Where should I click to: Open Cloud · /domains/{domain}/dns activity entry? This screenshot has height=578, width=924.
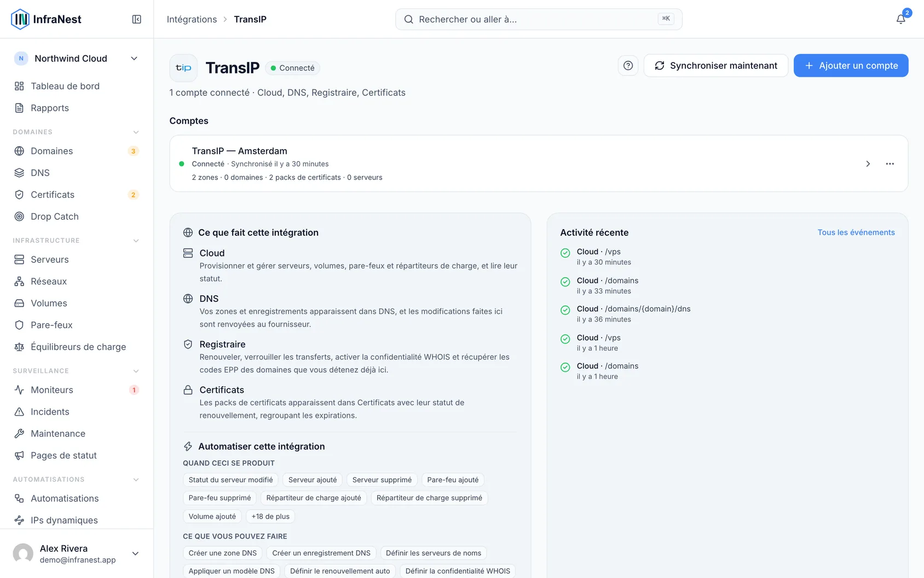coord(633,314)
